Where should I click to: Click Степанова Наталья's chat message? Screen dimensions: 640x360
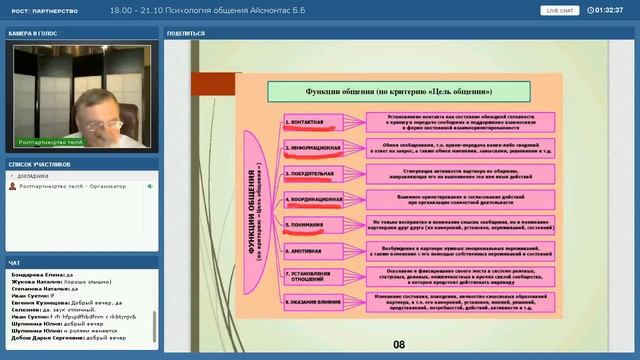click(44, 289)
